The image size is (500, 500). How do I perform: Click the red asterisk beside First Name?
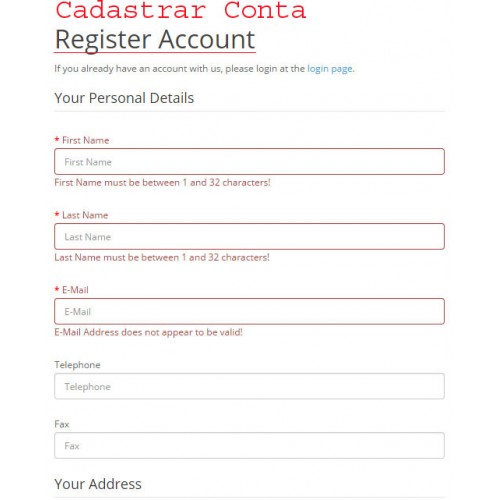[57, 139]
